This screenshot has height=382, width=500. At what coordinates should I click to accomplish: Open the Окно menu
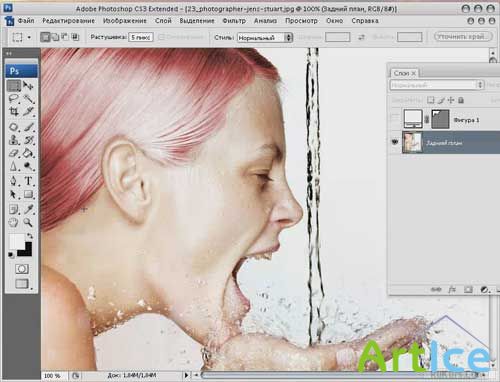pos(335,21)
